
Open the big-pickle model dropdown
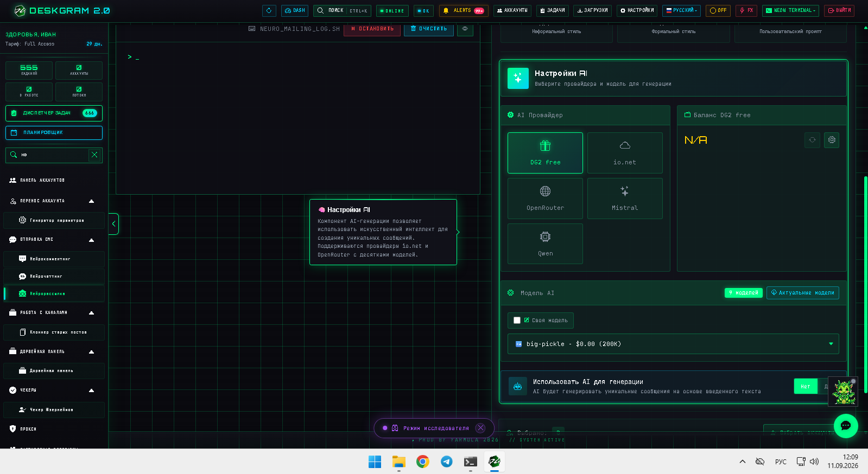coord(673,344)
